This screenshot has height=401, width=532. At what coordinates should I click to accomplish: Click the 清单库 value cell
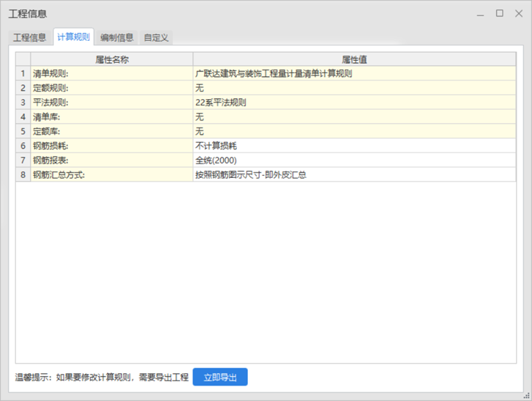(x=354, y=117)
